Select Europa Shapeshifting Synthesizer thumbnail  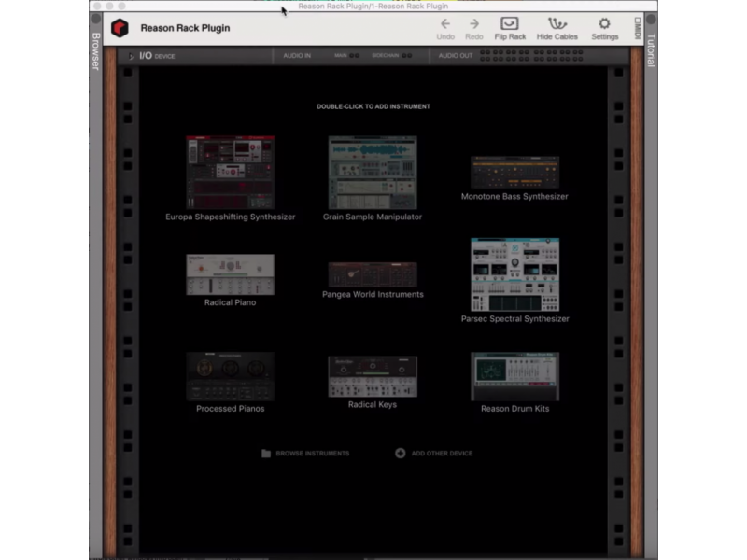click(230, 173)
